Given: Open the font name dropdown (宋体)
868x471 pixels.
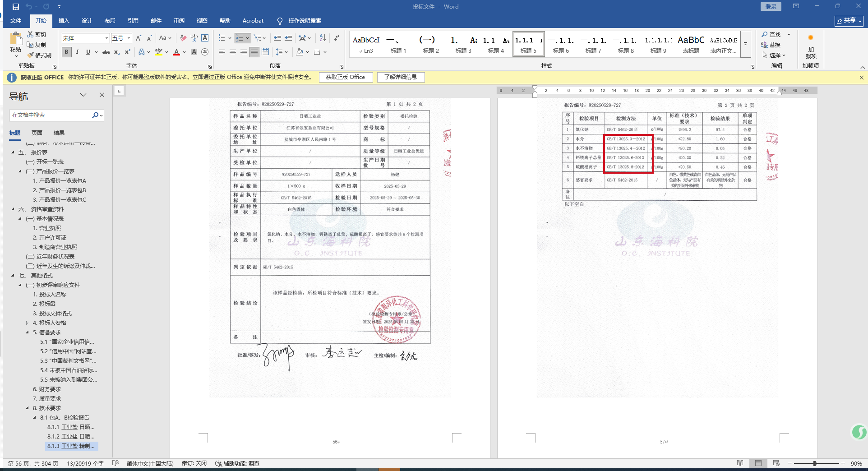Looking at the screenshot, I should (x=106, y=38).
